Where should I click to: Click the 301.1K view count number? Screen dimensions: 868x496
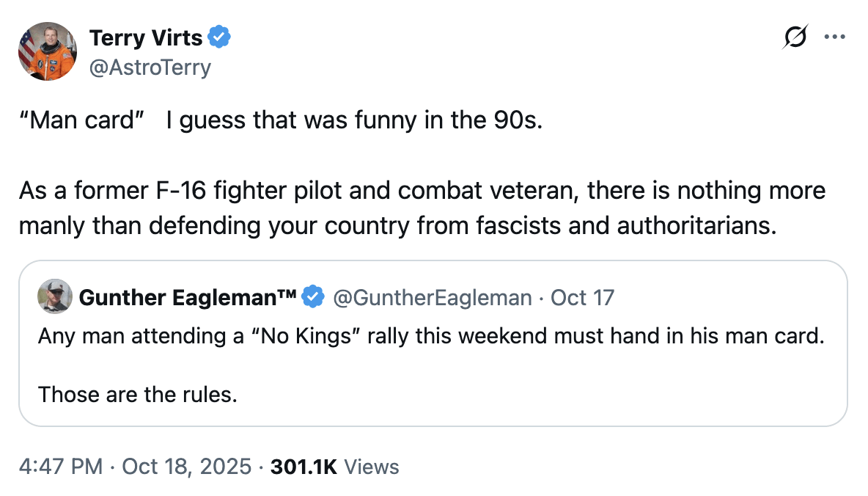tap(304, 467)
